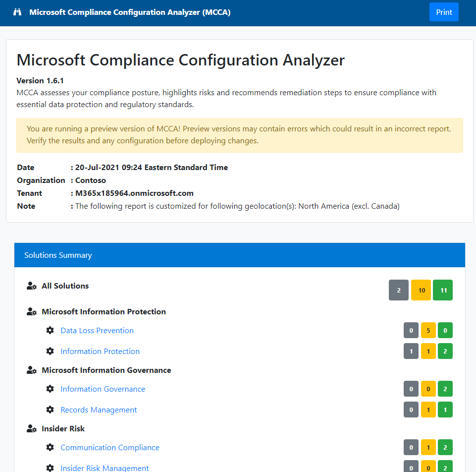
Task: Click Microsoft Information Protection heading
Action: tap(104, 311)
